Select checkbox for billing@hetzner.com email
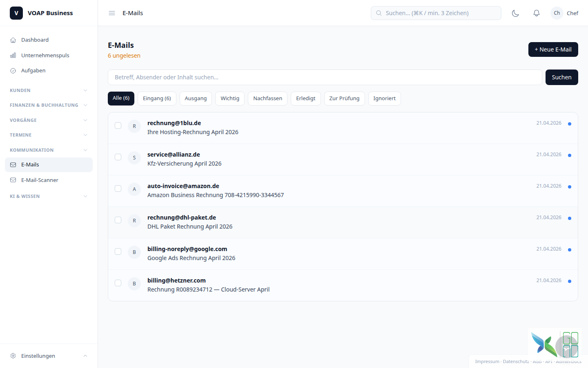Image resolution: width=588 pixels, height=368 pixels. [118, 283]
